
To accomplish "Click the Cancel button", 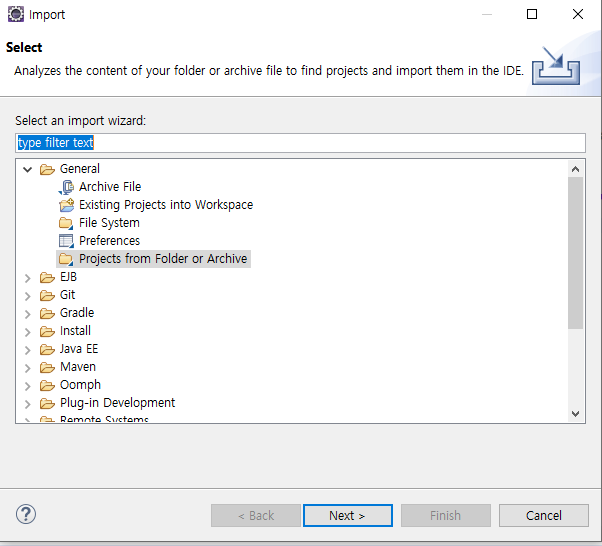I will (544, 515).
